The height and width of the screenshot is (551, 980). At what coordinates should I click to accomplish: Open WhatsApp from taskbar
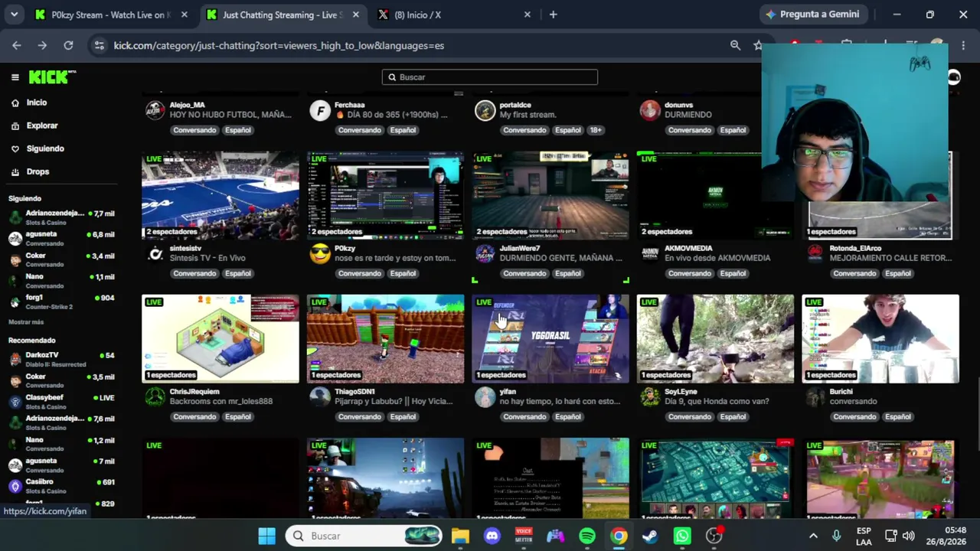click(682, 536)
